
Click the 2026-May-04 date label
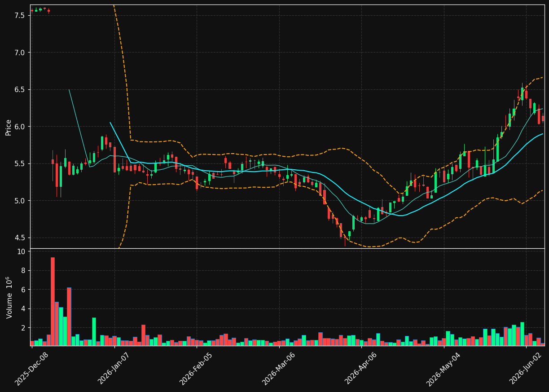pyautogui.click(x=443, y=369)
